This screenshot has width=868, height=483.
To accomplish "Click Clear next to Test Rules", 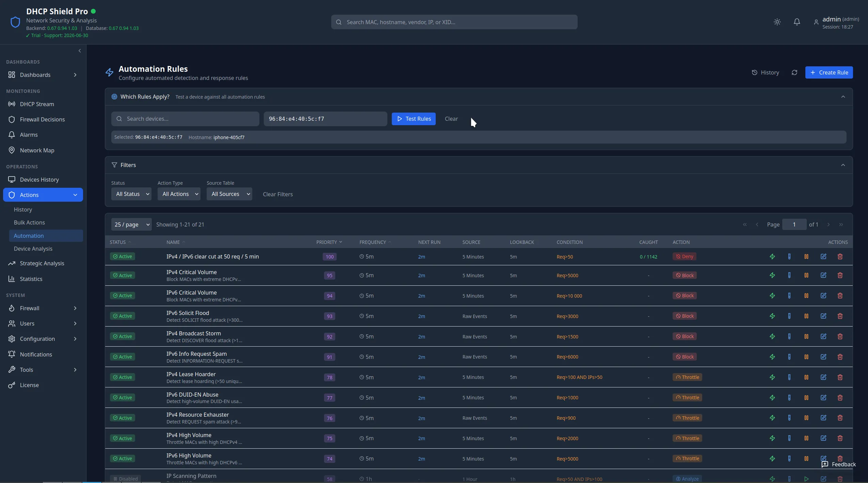I will point(451,119).
